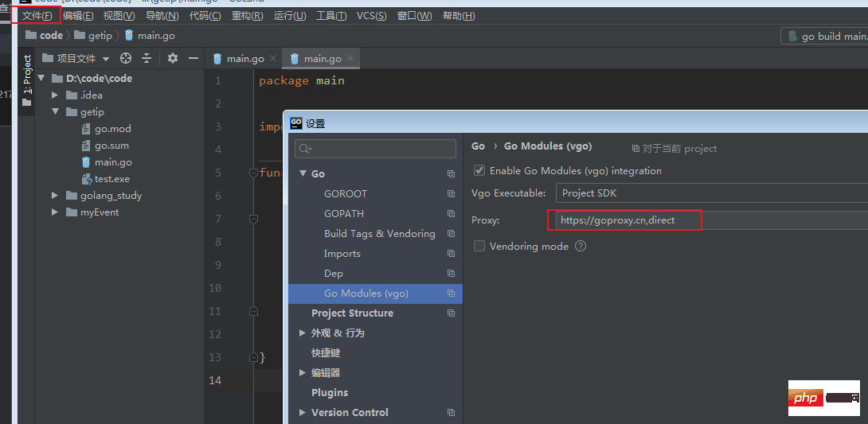868x424 pixels.
Task: Click line number 14 in gutter
Action: [x=214, y=380]
